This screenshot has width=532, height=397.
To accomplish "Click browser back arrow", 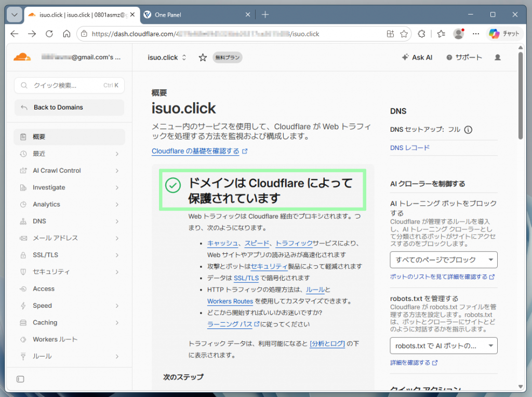I will click(15, 34).
